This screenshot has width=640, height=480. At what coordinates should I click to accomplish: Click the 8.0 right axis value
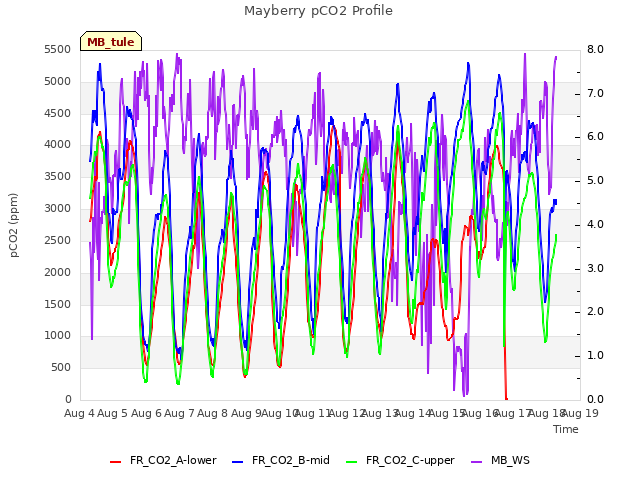pos(596,50)
